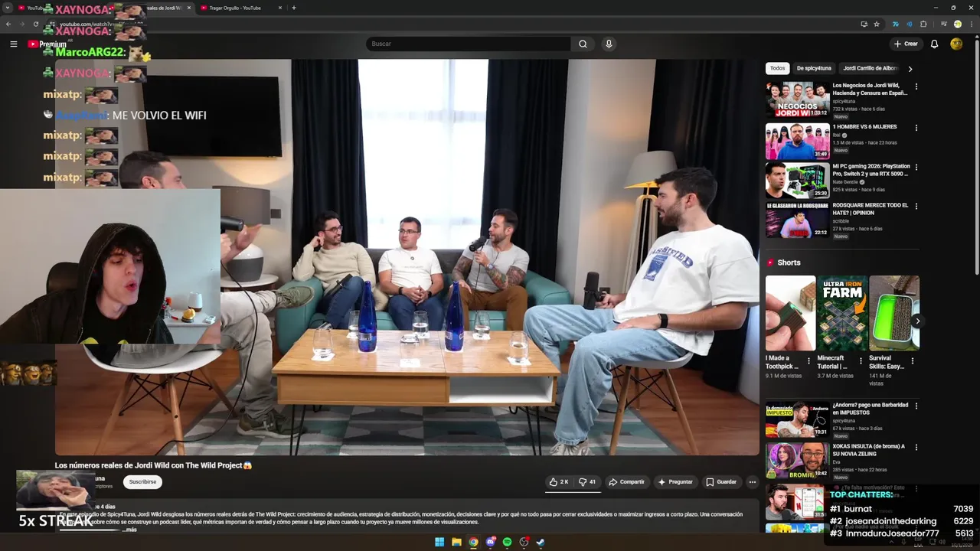Open 'Survival Skills' short thumbnail
The width and height of the screenshot is (980, 551).
pyautogui.click(x=894, y=313)
